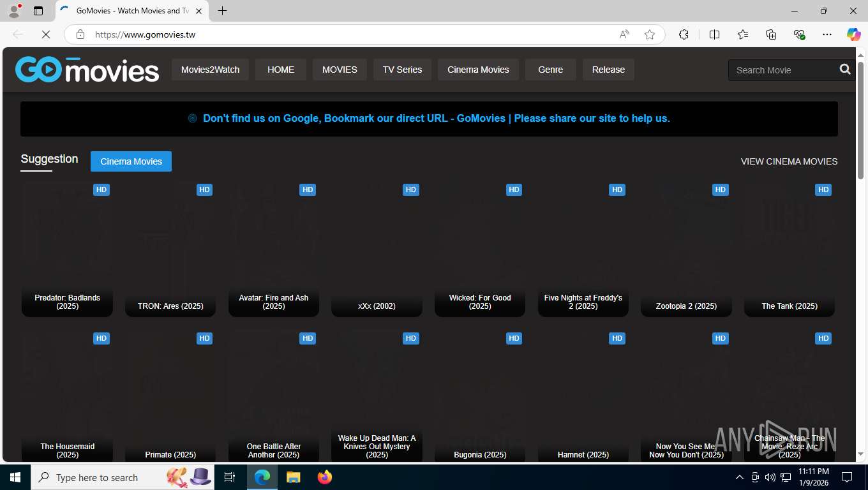This screenshot has width=868, height=490.
Task: Open Primate (2025) movie card
Action: pyautogui.click(x=170, y=396)
